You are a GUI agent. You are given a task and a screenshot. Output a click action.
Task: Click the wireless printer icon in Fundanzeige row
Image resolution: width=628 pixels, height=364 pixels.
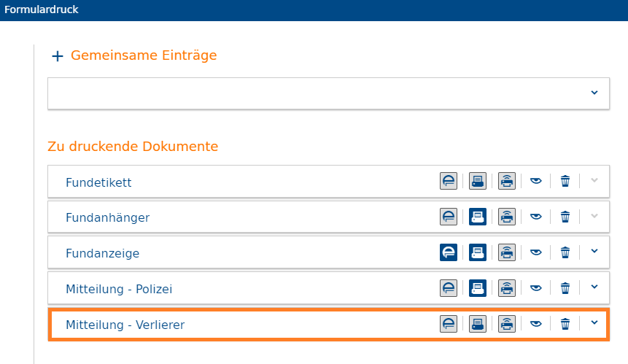point(507,252)
